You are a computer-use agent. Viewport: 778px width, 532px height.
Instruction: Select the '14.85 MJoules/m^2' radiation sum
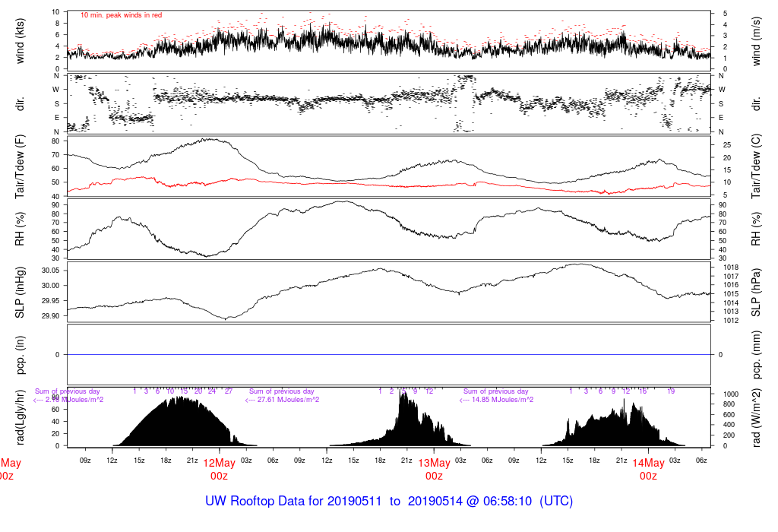pyautogui.click(x=502, y=400)
